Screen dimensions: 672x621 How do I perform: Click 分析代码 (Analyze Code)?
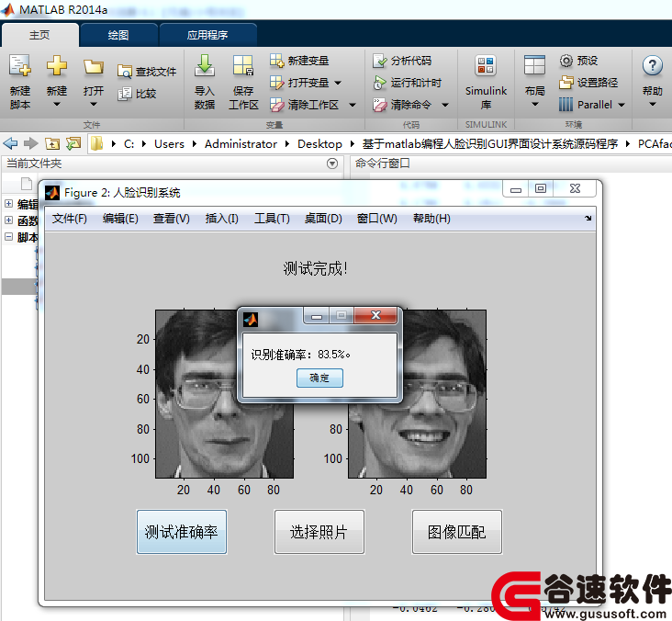pyautogui.click(x=402, y=61)
